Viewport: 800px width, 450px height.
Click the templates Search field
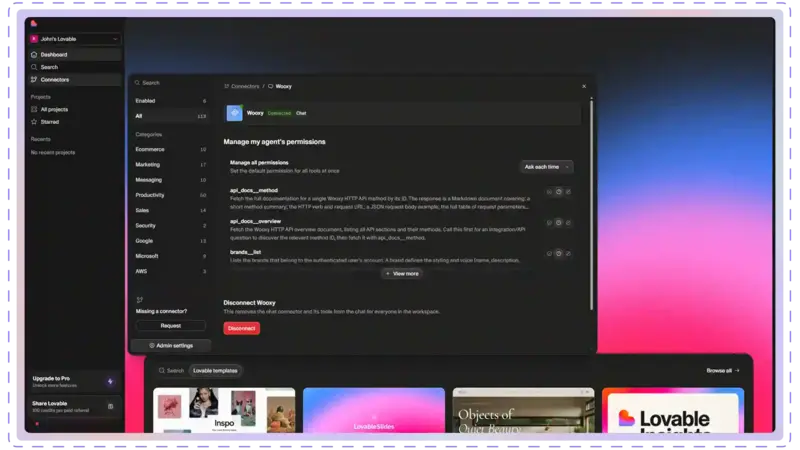[171, 370]
